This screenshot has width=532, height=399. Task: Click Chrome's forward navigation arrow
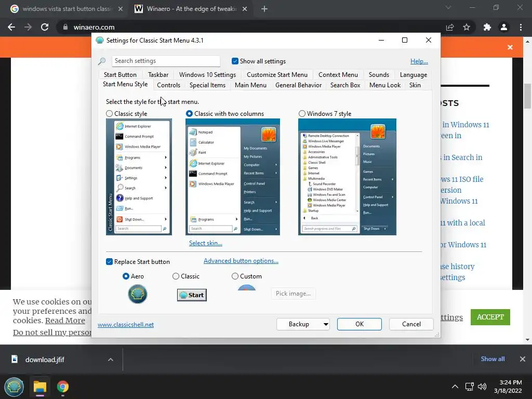point(28,27)
